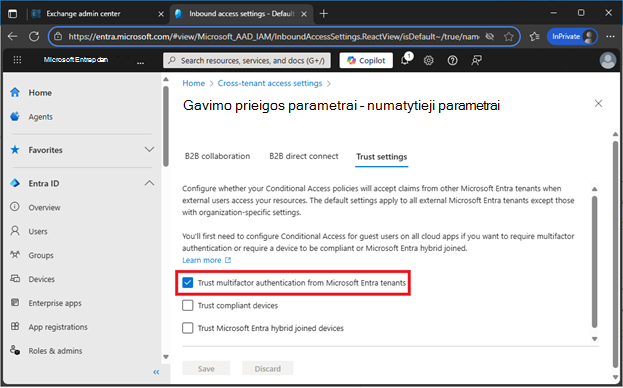Untick Trust multifactor authentication checkbox
Image resolution: width=623 pixels, height=388 pixels.
point(188,283)
